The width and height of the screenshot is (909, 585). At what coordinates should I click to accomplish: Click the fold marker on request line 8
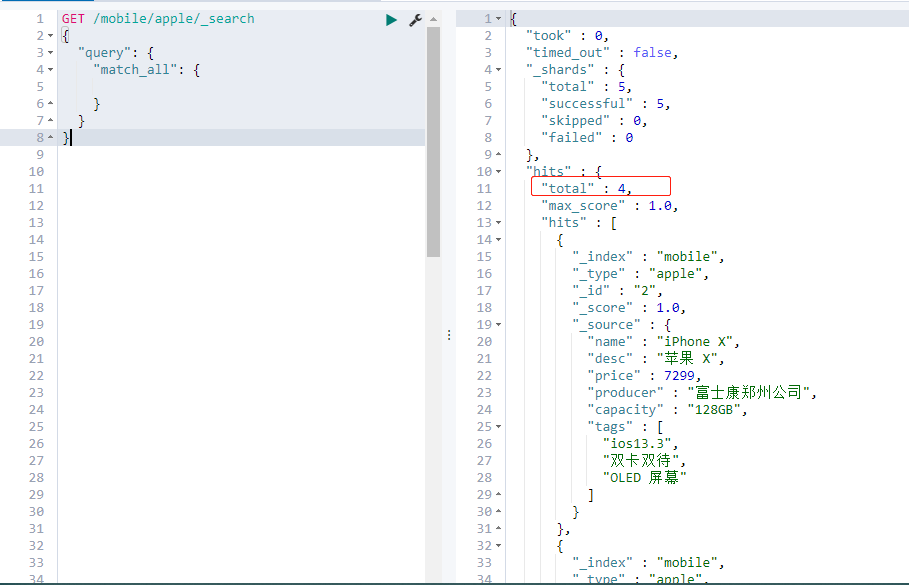[50, 137]
